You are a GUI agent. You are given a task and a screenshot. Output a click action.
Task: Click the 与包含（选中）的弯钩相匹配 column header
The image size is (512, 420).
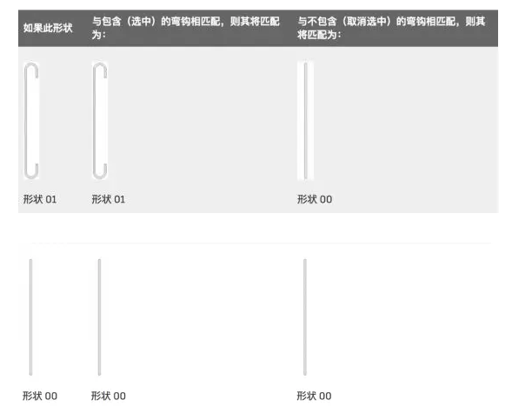point(185,28)
